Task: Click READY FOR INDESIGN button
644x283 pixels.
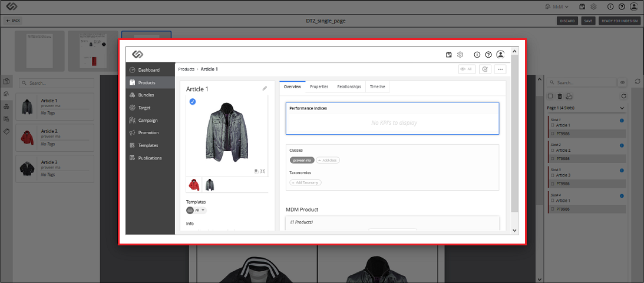Action: tap(619, 21)
